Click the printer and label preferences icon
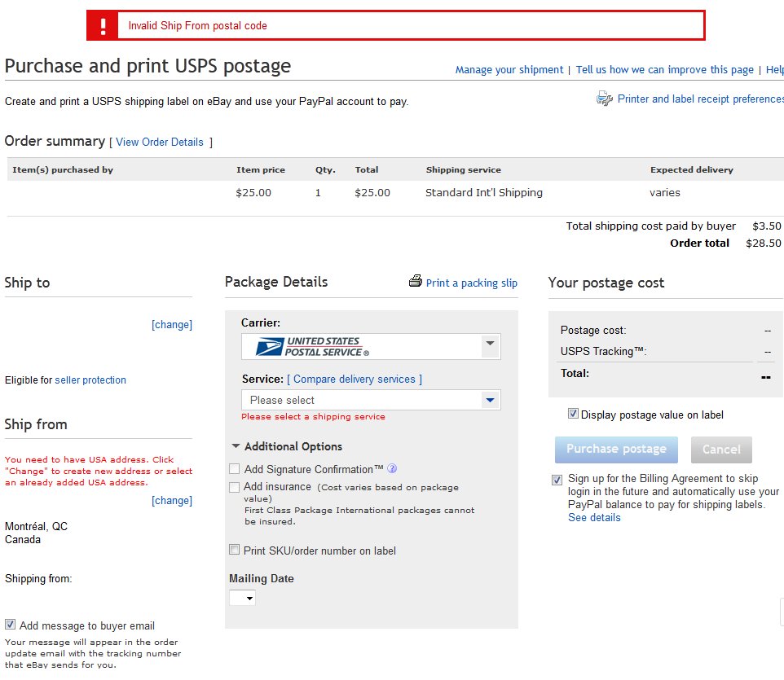The image size is (784, 680). click(604, 99)
